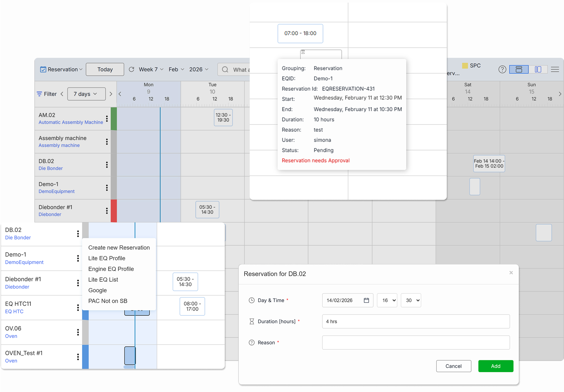Click the refresh icon next to Today
The width and height of the screenshot is (564, 392).
coord(131,69)
